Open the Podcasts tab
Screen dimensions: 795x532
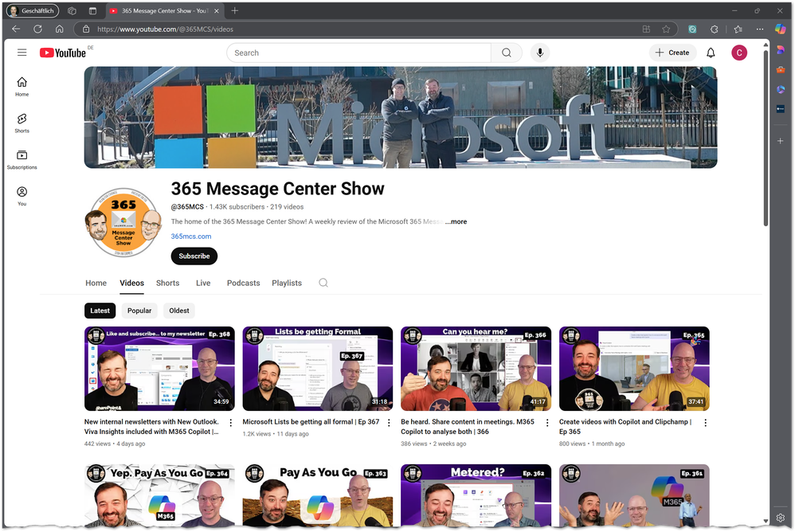pos(244,283)
